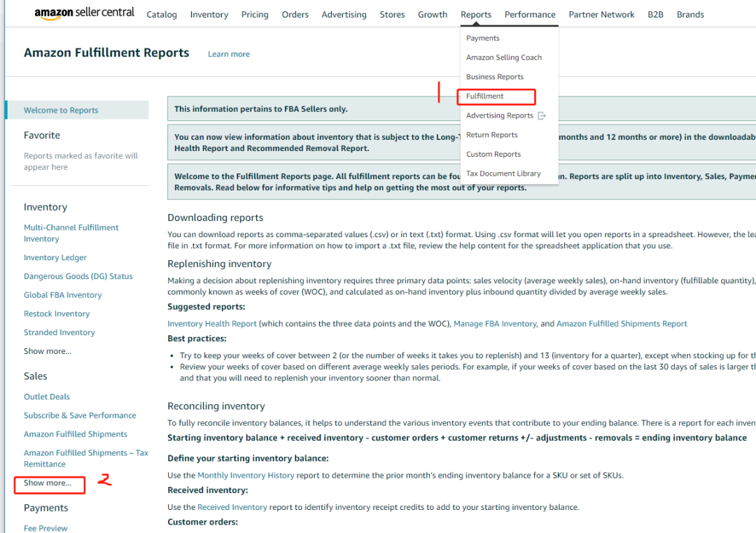Image resolution: width=756 pixels, height=533 pixels.
Task: Open the Subscribe & Save Performance report
Action: click(80, 415)
